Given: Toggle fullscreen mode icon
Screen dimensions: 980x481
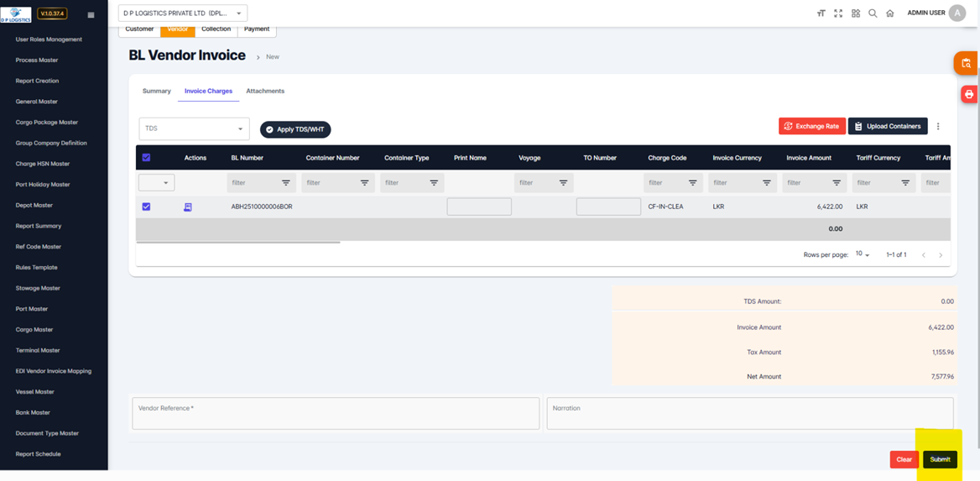Looking at the screenshot, I should (x=838, y=13).
